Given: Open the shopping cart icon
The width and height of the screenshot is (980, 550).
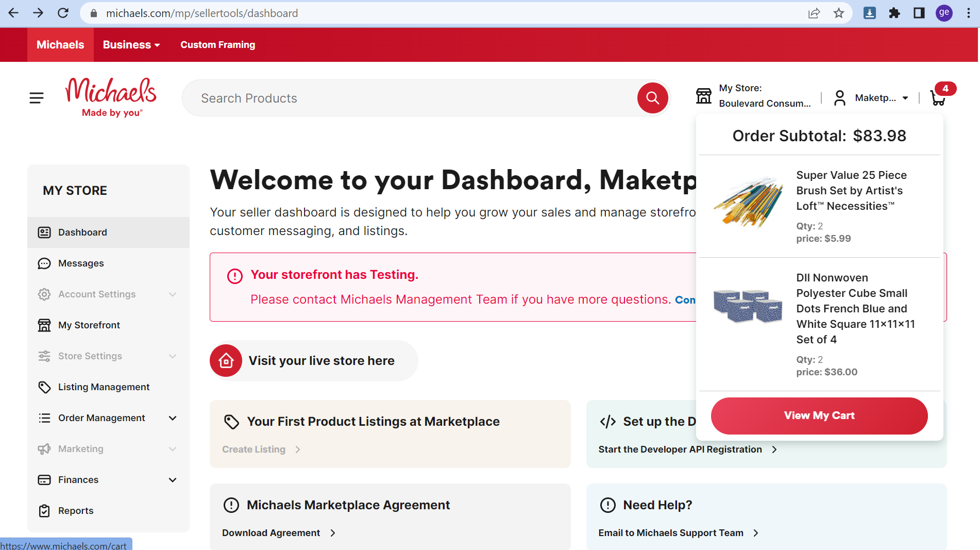Looking at the screenshot, I should (x=938, y=98).
